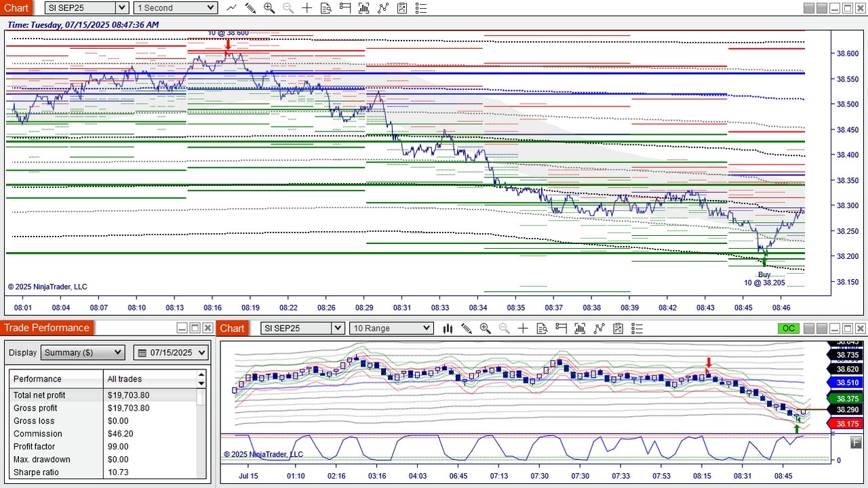Select the Chart tab of the 1 Second chart

(x=16, y=8)
